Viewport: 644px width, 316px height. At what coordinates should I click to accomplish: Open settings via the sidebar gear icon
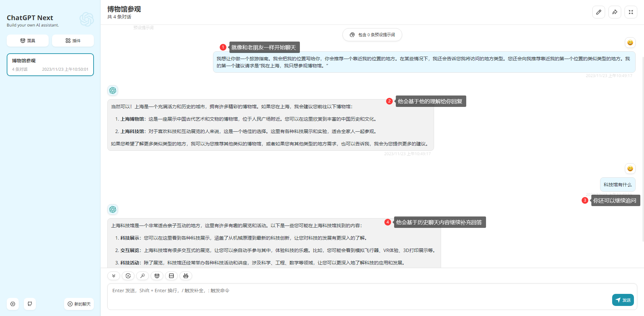pyautogui.click(x=13, y=304)
